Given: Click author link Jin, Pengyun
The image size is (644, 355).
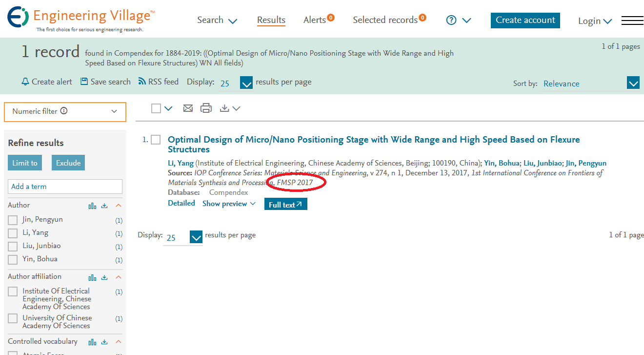Looking at the screenshot, I should click(x=586, y=163).
